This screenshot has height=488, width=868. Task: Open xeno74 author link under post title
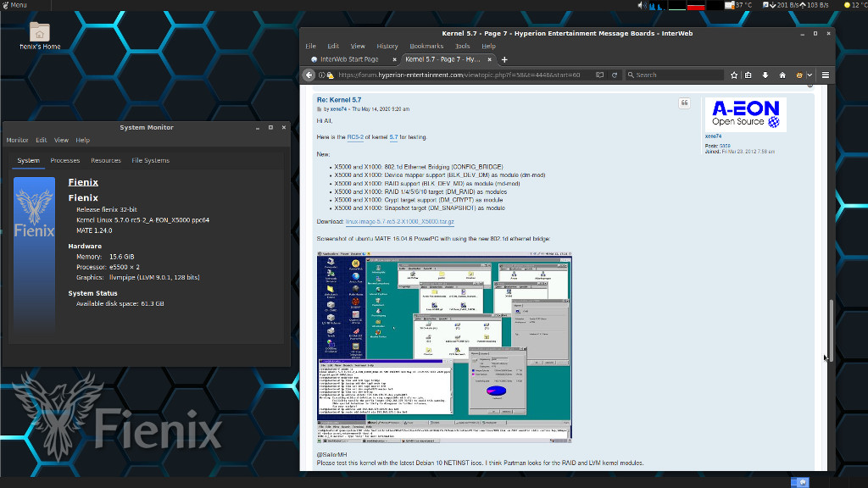(x=338, y=109)
